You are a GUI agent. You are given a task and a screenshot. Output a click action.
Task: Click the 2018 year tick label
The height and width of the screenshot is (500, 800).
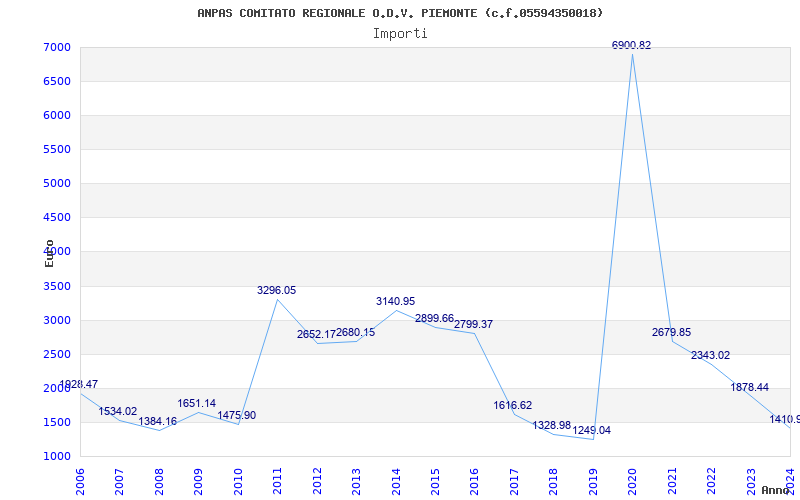[x=554, y=482]
